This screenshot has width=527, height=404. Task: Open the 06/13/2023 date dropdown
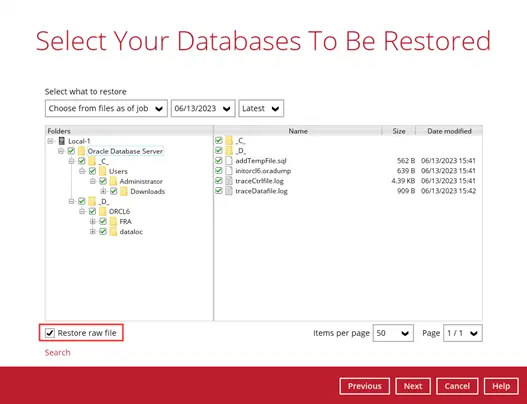[203, 108]
